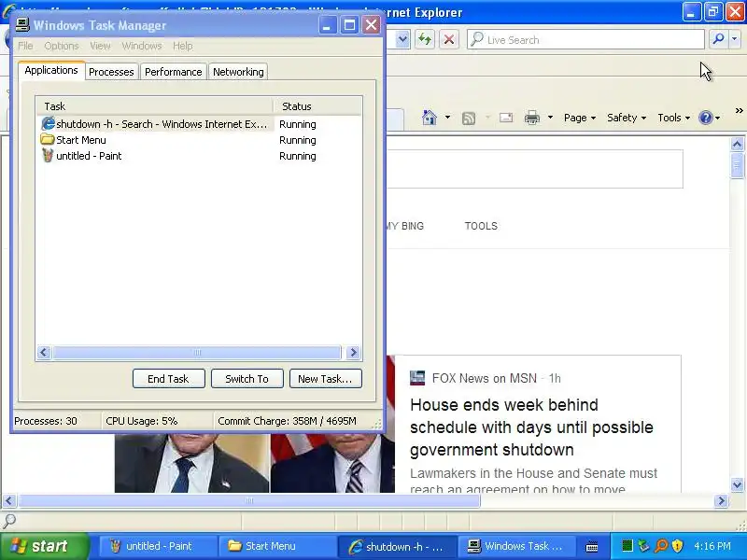Click the Bing search box on the page
747x560 pixels.
(534, 169)
